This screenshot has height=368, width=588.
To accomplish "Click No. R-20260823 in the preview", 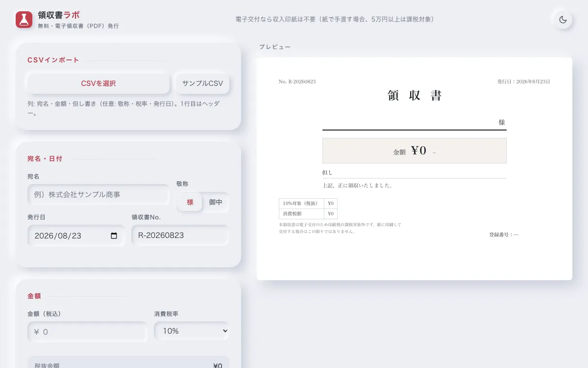I will point(297,81).
